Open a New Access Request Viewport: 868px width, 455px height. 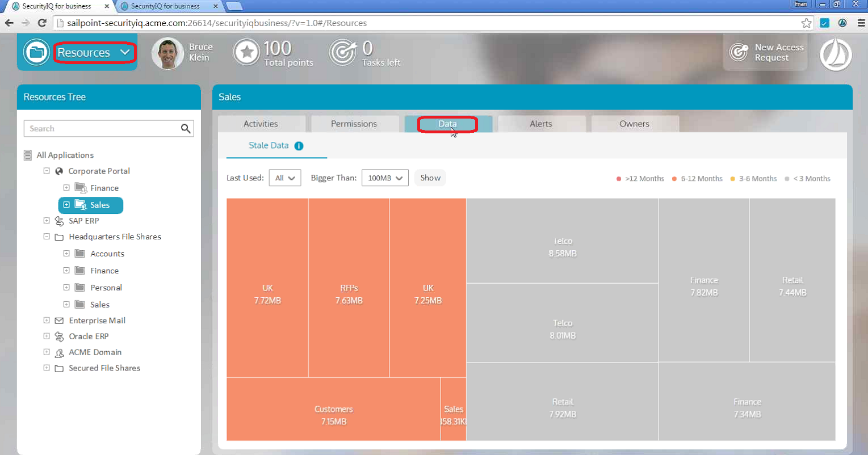765,52
